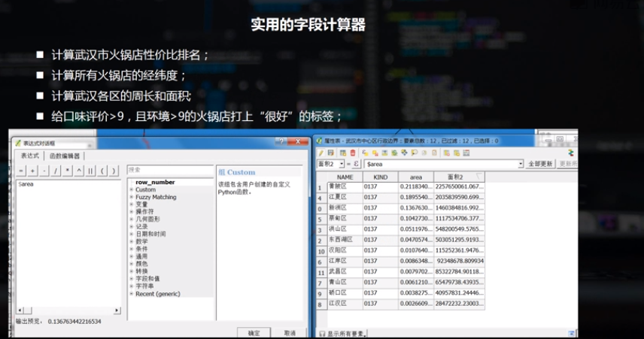The width and height of the screenshot is (644, 339).
Task: Click the $area expression field in attribute table
Action: click(440, 164)
